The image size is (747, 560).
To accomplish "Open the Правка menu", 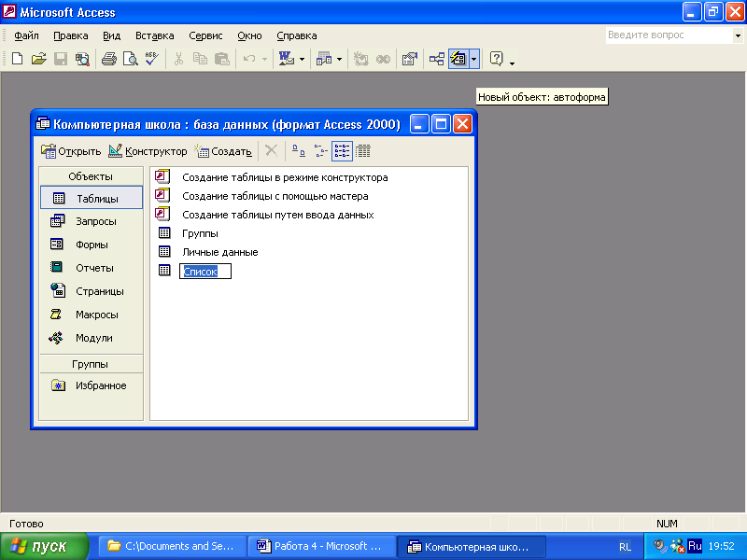I will [x=71, y=35].
